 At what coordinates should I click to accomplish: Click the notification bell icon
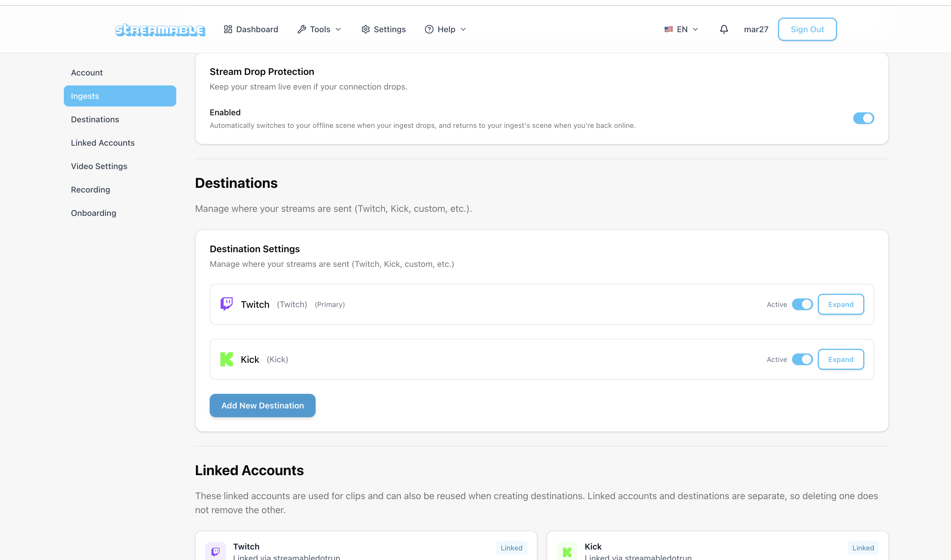(x=724, y=30)
